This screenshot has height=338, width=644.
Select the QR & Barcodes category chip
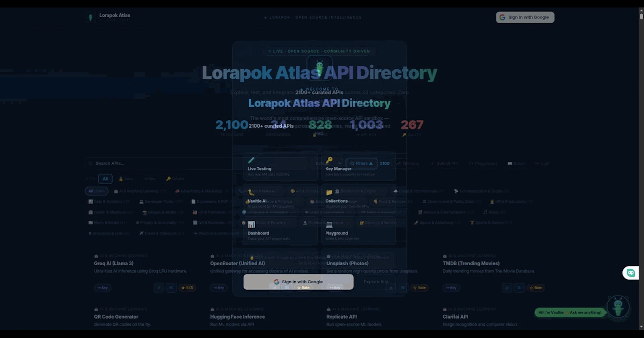tap(213, 223)
